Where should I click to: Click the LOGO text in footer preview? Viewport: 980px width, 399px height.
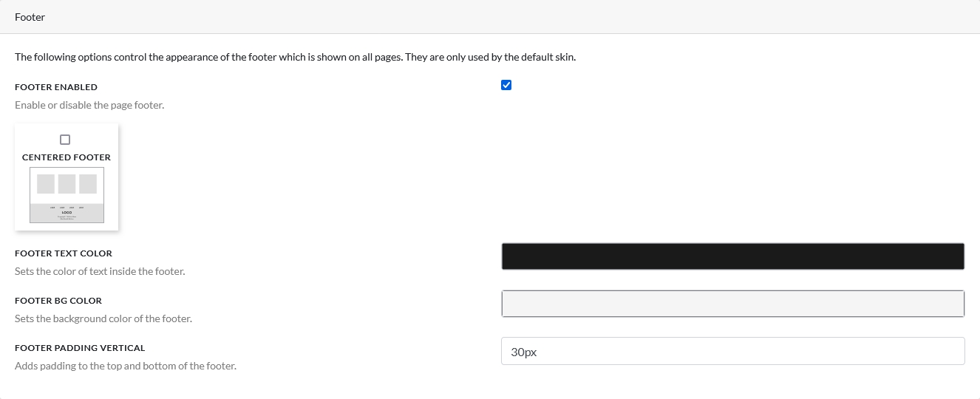coord(67,212)
